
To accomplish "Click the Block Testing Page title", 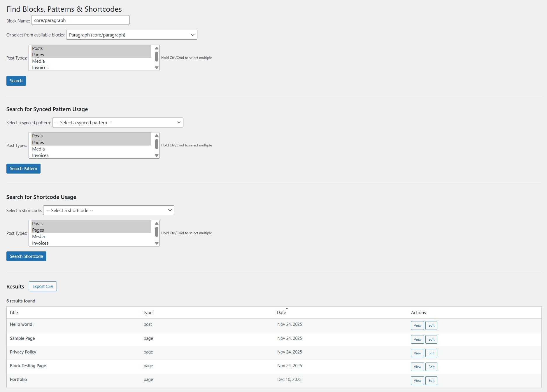I will pyautogui.click(x=28, y=366).
